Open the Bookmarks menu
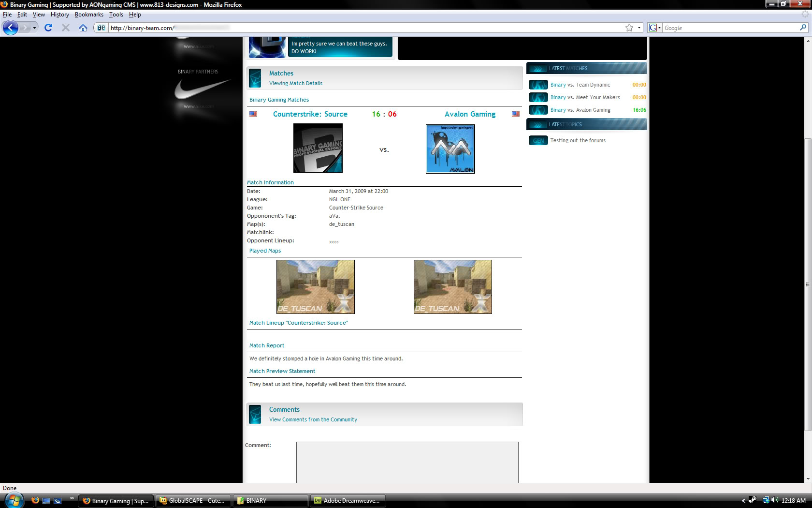This screenshot has width=812, height=508. 89,15
